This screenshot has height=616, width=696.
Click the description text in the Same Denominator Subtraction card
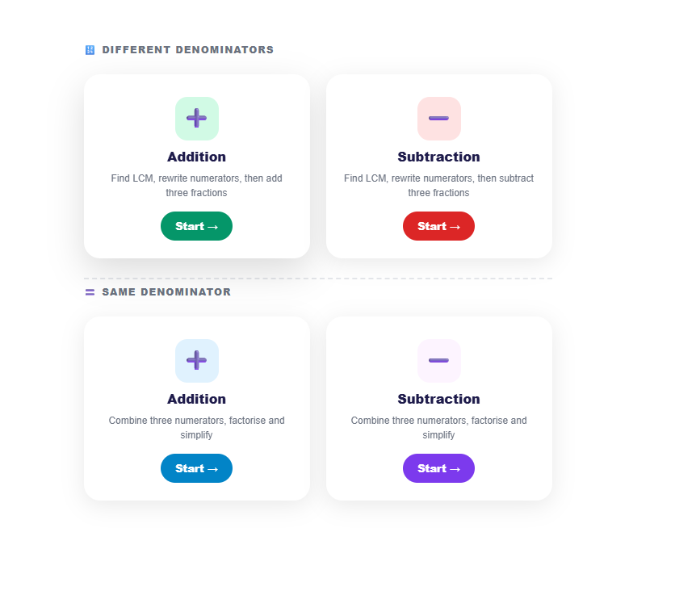438,428
